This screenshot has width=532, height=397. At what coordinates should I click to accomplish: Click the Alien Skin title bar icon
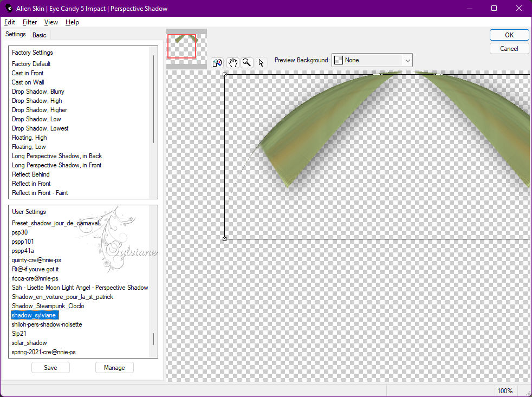click(9, 8)
